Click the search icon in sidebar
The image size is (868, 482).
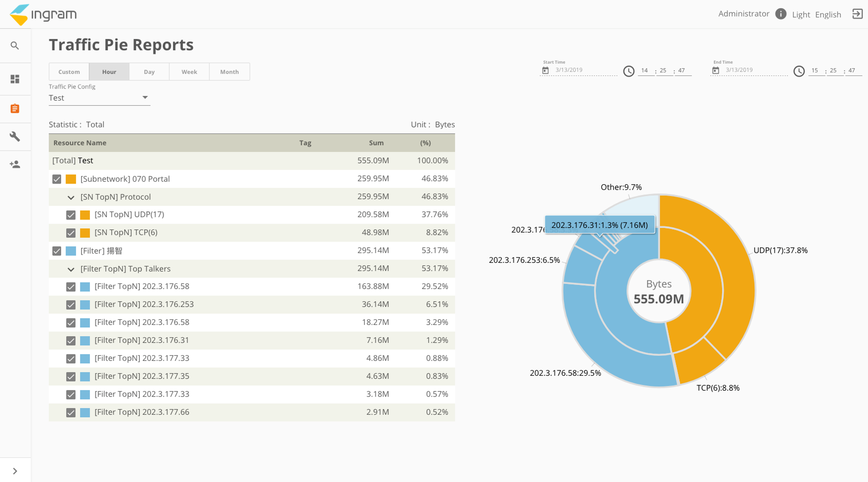[15, 46]
